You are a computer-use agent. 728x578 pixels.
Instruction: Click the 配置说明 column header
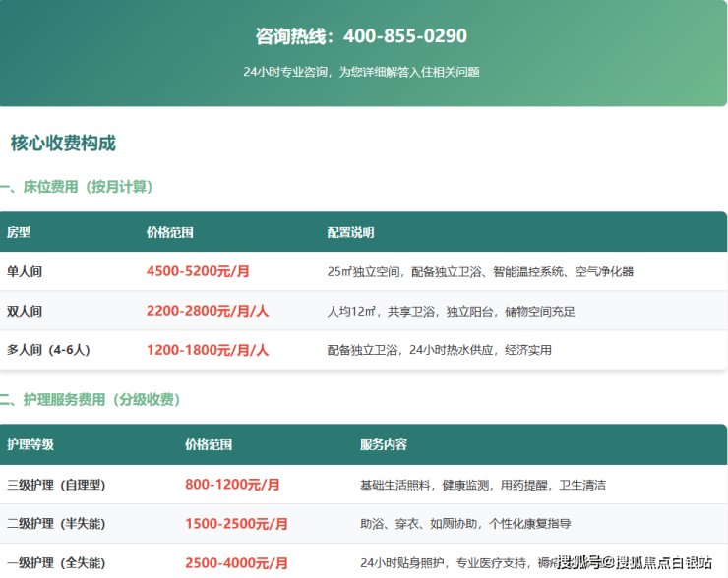click(350, 233)
